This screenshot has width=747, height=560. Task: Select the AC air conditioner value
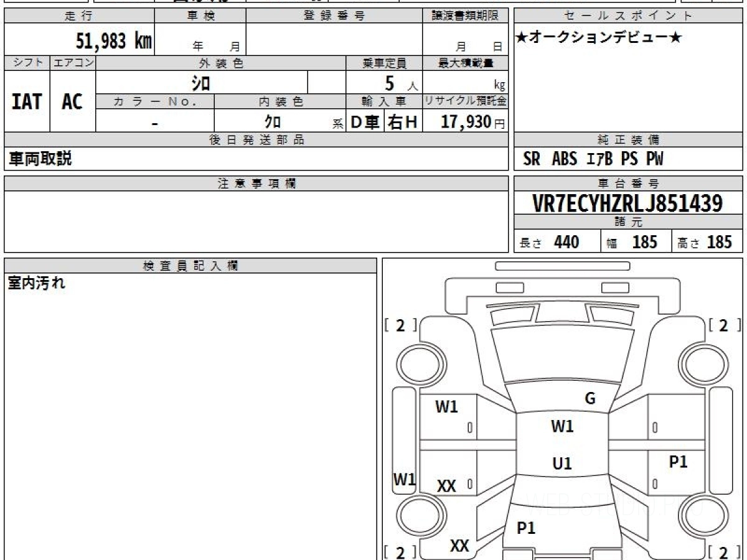click(72, 101)
